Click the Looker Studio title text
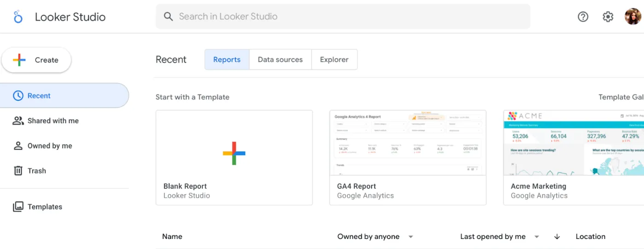The height and width of the screenshot is (249, 644). tap(70, 17)
